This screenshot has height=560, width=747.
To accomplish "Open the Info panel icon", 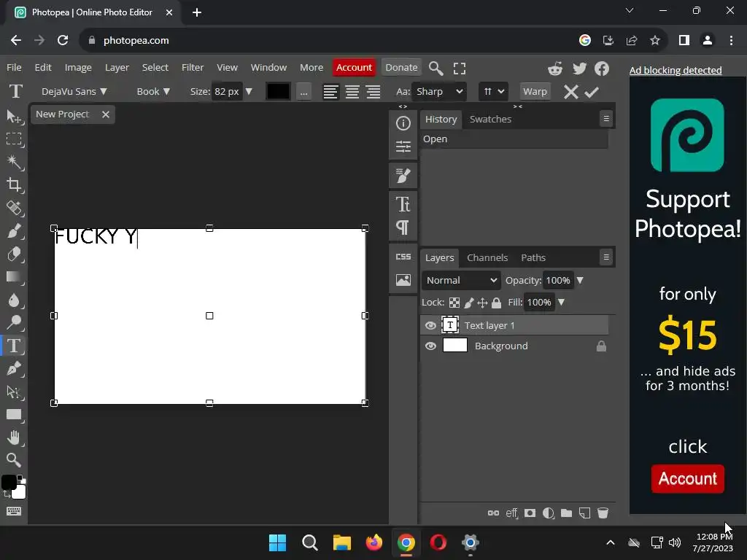I will pyautogui.click(x=403, y=123).
